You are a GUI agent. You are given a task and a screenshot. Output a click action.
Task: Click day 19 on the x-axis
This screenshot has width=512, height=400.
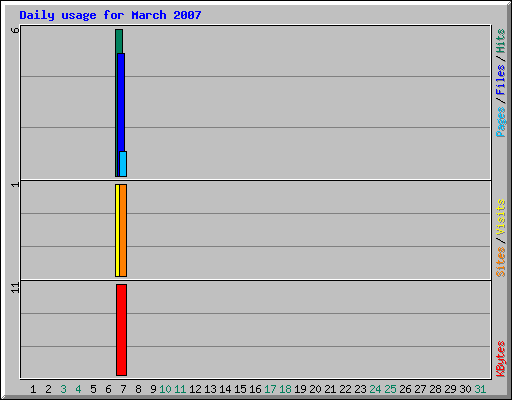click(x=300, y=389)
